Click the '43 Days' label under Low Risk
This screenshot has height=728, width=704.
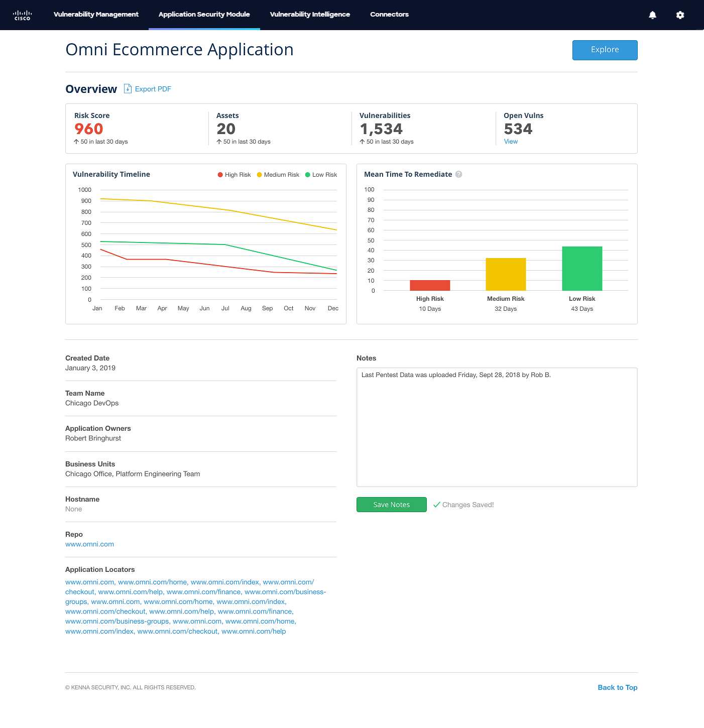coord(582,309)
